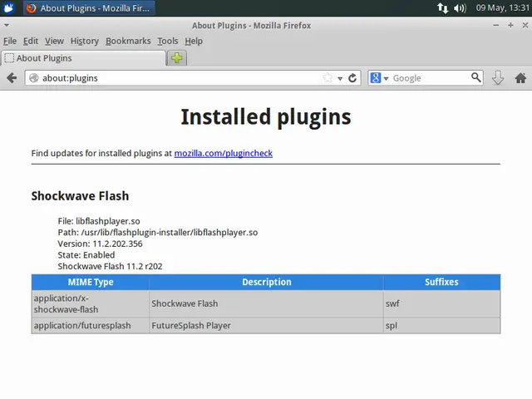
Task: Click the Shockwave Flash 11.2 r202 line
Action: [110, 266]
